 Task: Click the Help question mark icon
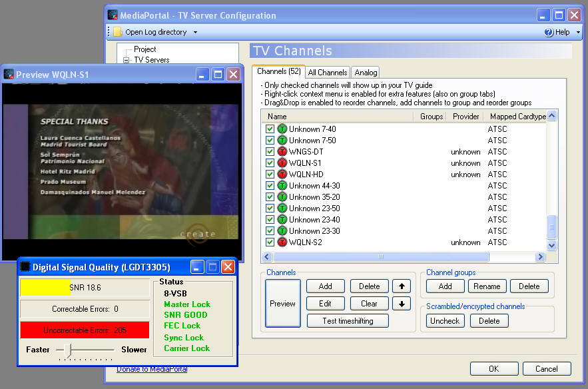(549, 32)
